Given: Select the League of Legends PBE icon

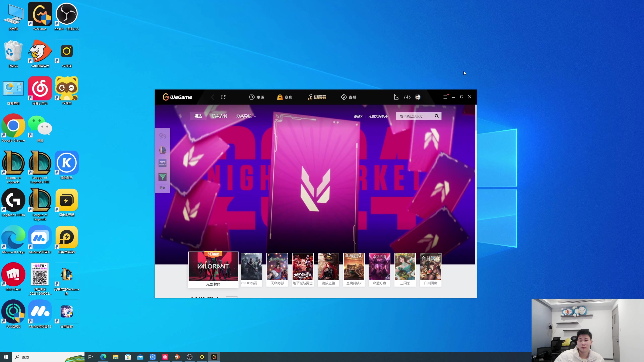Looking at the screenshot, I should [40, 167].
